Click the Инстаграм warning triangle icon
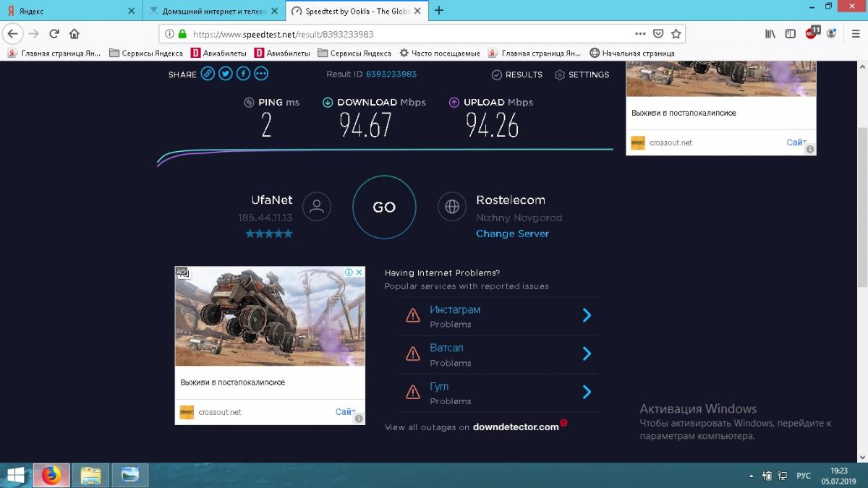This screenshot has height=488, width=868. [x=413, y=316]
